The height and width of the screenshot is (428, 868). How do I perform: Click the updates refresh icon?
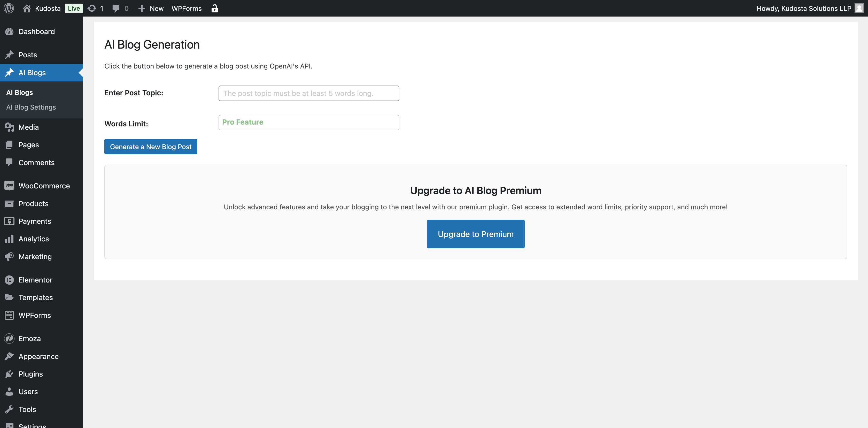(x=92, y=8)
